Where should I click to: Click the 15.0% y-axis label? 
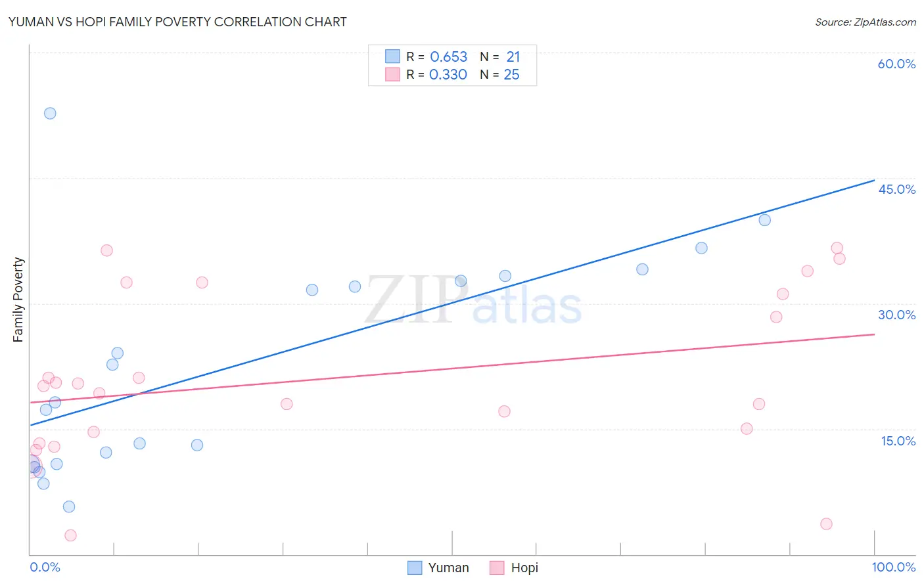coord(898,441)
